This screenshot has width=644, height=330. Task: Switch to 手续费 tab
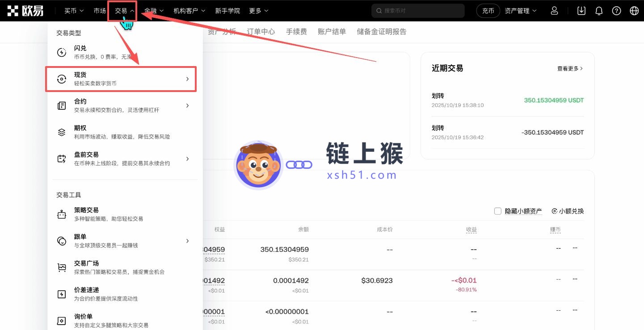coord(296,32)
